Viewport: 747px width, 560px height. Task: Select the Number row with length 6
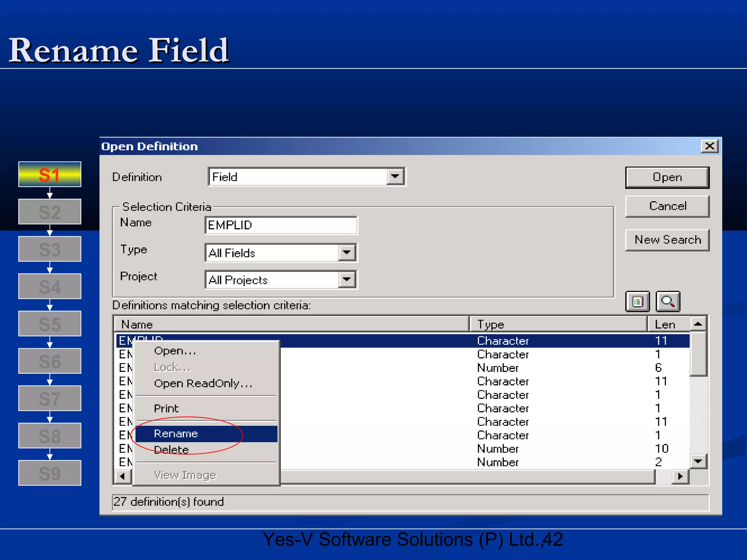(403, 367)
